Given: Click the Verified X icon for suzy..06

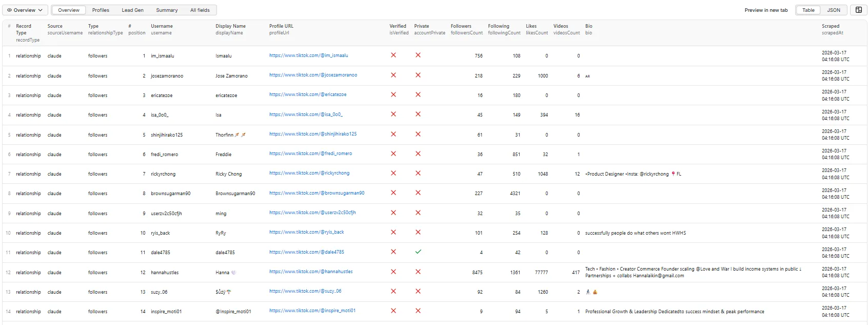Looking at the screenshot, I should (x=393, y=291).
